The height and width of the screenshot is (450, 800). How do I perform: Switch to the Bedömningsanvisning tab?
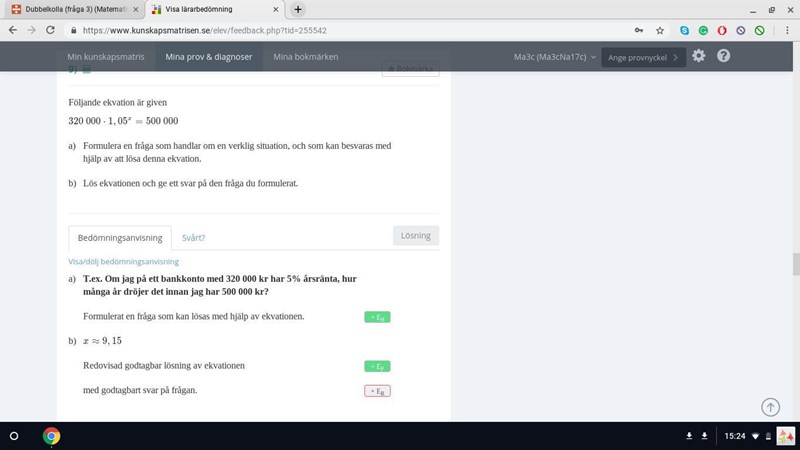pyautogui.click(x=119, y=238)
